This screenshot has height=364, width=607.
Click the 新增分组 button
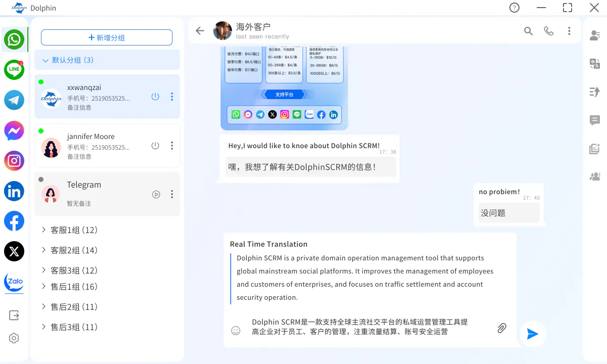coord(107,37)
